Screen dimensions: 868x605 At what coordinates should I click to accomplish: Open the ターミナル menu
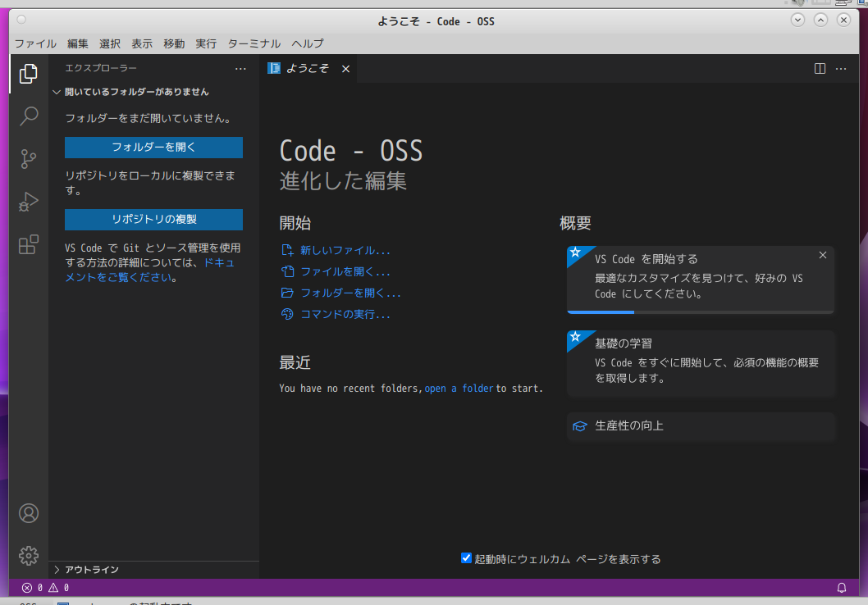[254, 43]
